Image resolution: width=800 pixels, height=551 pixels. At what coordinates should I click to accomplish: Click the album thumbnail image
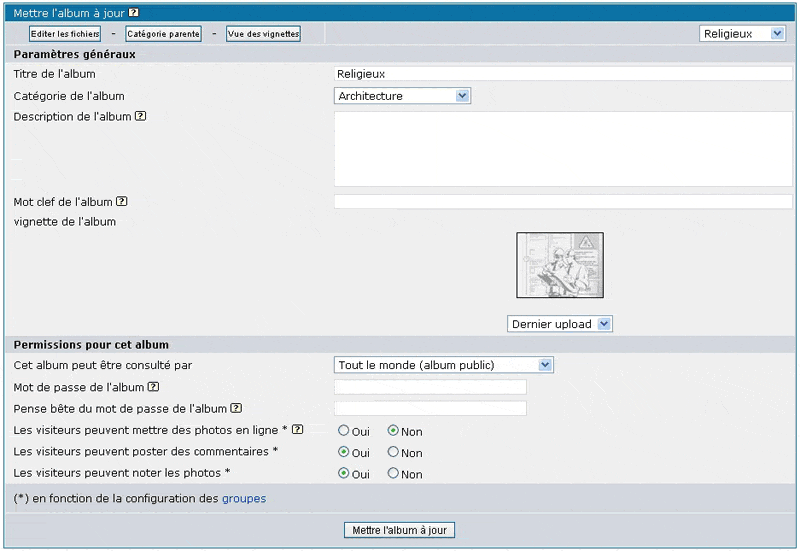[x=560, y=265]
